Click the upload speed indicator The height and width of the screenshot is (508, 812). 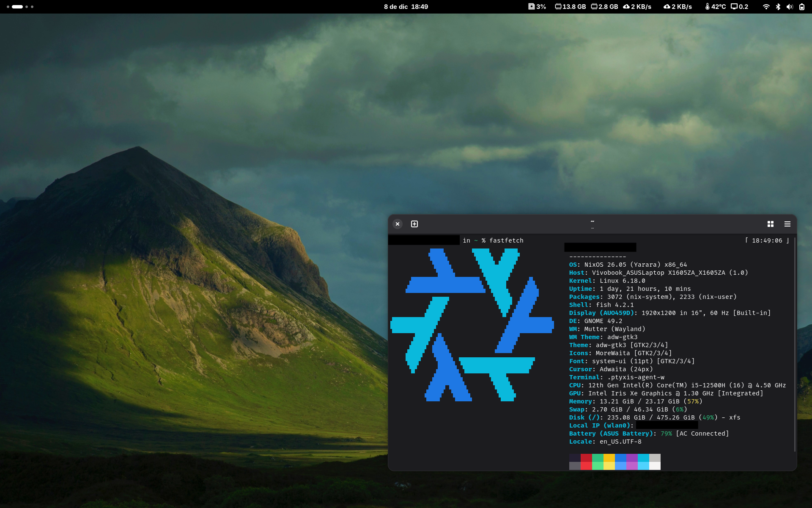click(x=678, y=7)
